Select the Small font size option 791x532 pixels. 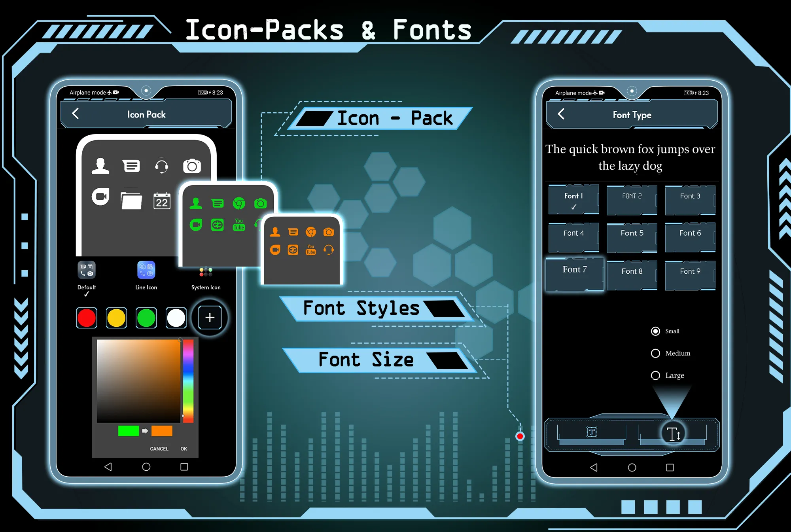pyautogui.click(x=656, y=331)
